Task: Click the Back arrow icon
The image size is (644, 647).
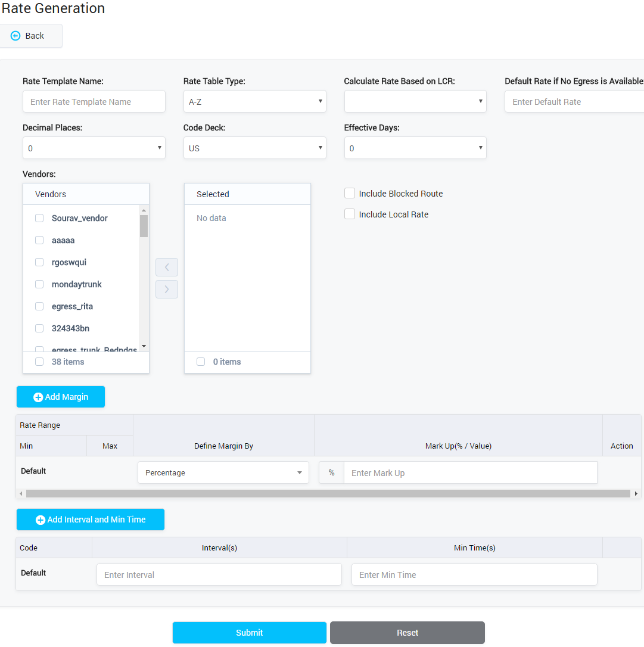Action: click(14, 36)
